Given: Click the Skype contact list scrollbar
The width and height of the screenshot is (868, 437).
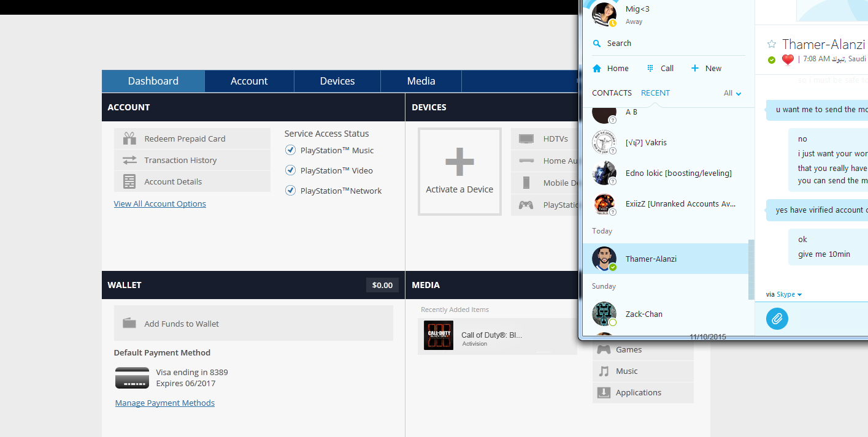Looking at the screenshot, I should [x=751, y=270].
